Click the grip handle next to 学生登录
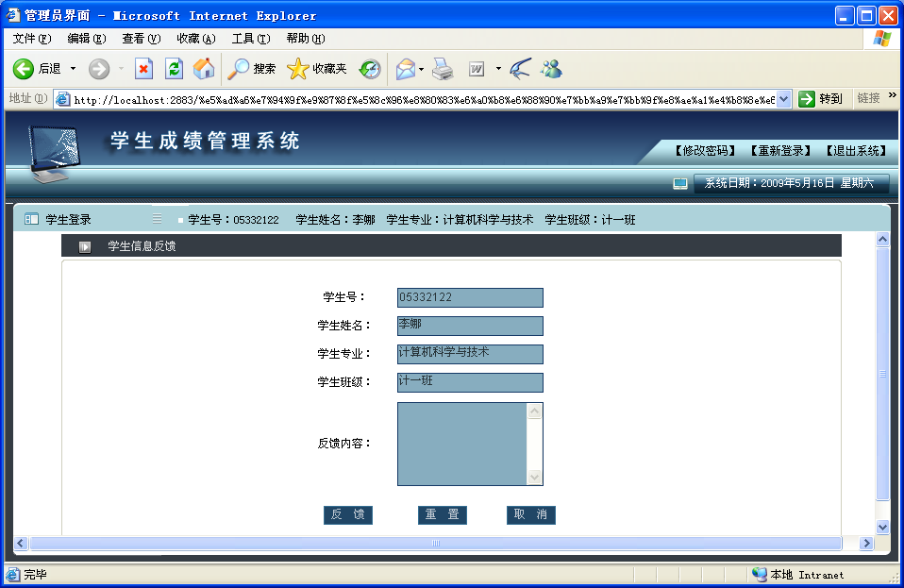The height and width of the screenshot is (588, 904). coord(157,218)
